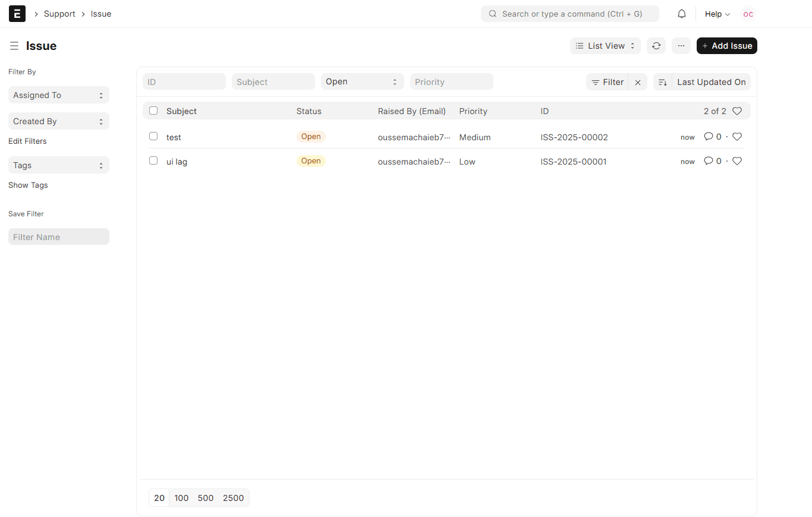The image size is (812, 517).
Task: Open the OC user avatar menu
Action: [x=748, y=14]
